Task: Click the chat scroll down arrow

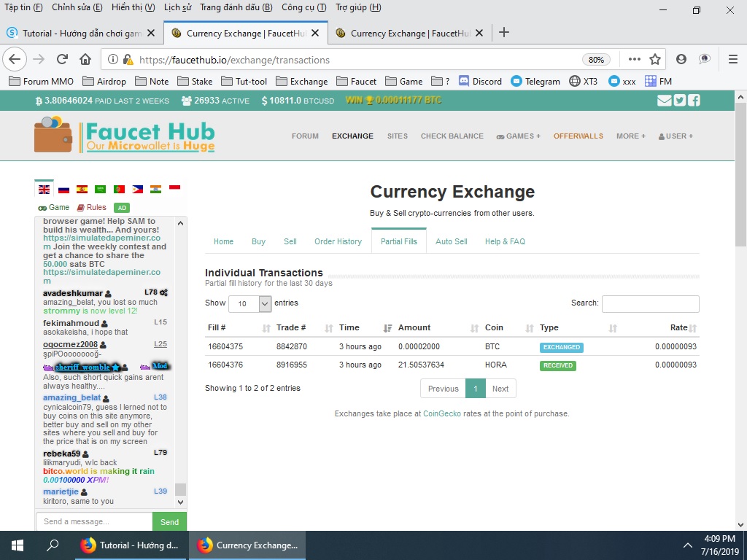Action: 181,502
